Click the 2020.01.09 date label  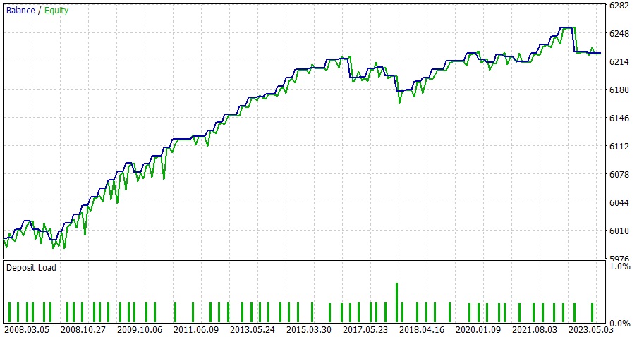tap(478, 330)
